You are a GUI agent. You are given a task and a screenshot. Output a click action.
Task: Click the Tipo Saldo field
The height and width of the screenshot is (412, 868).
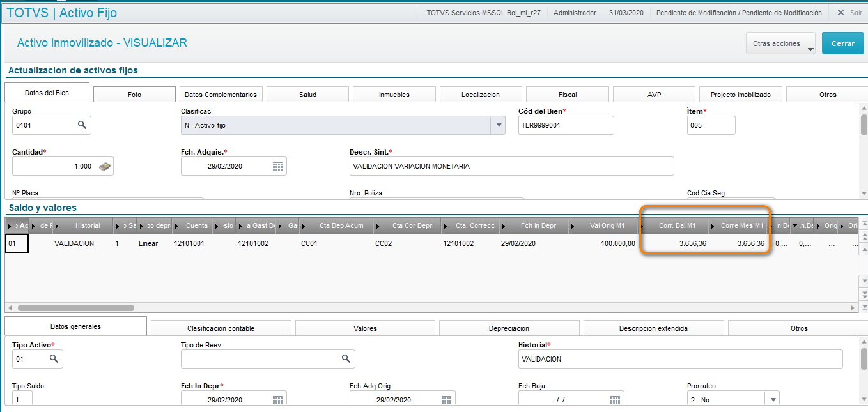pos(22,400)
